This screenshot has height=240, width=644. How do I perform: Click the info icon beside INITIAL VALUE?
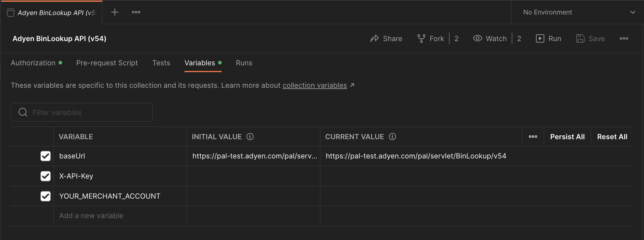250,137
